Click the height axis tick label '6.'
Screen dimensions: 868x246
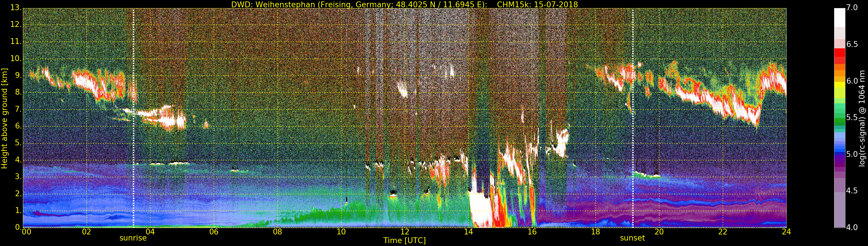(x=18, y=126)
